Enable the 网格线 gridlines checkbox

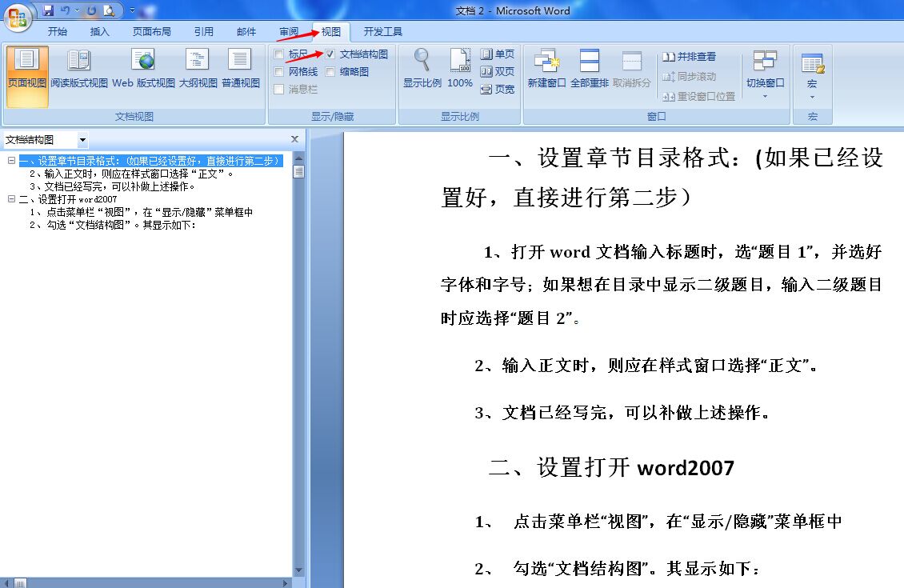279,72
